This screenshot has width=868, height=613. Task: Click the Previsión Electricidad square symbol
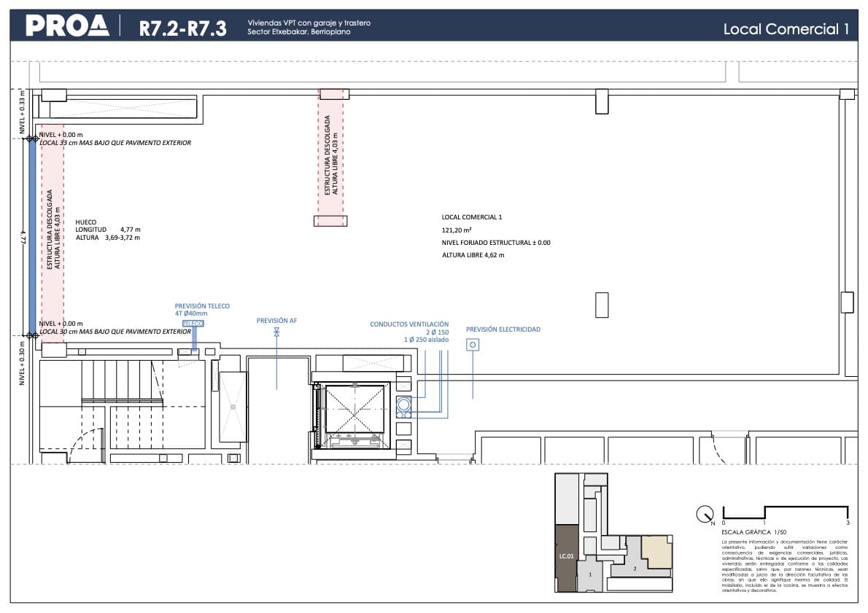click(473, 345)
